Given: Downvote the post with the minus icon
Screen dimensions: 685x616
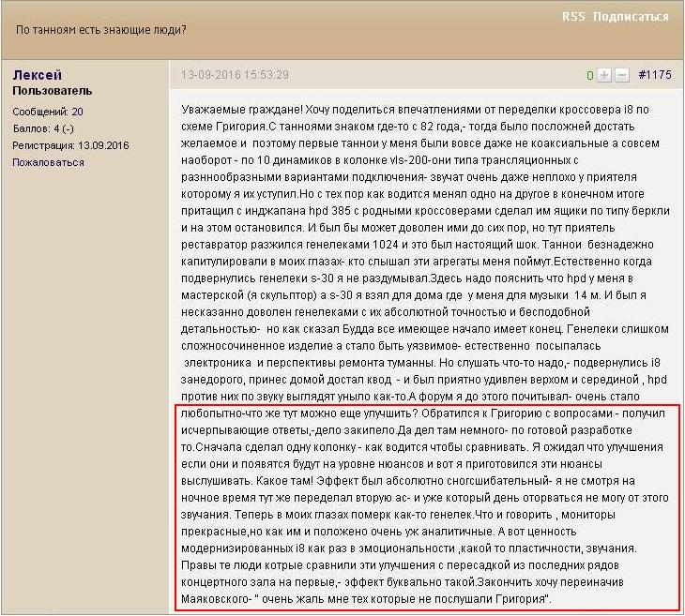Looking at the screenshot, I should tap(621, 75).
